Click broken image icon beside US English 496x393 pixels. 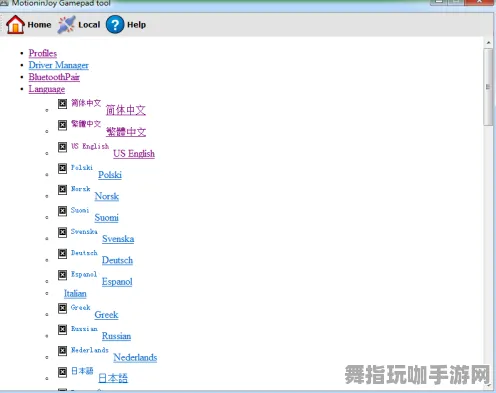tap(62, 147)
